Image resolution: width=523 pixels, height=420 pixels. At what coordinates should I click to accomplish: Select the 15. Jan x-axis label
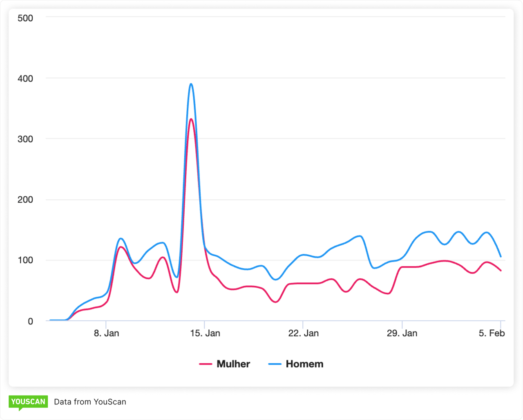point(205,333)
